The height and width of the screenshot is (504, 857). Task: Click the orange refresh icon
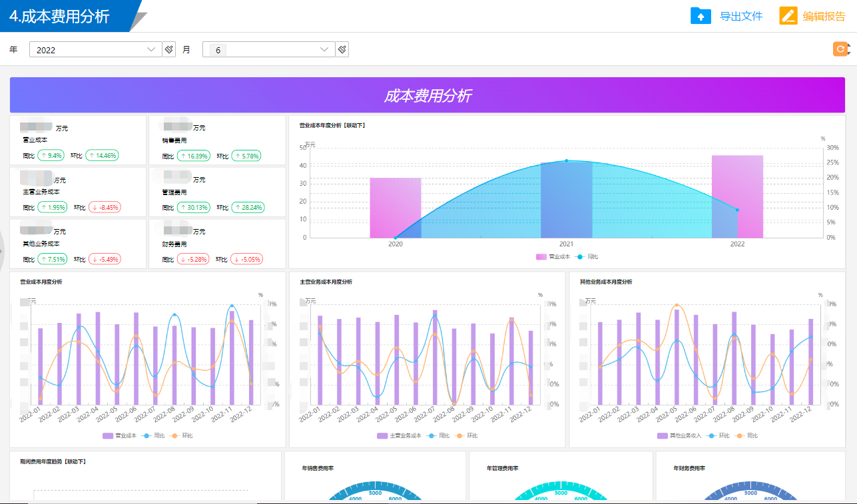(841, 49)
